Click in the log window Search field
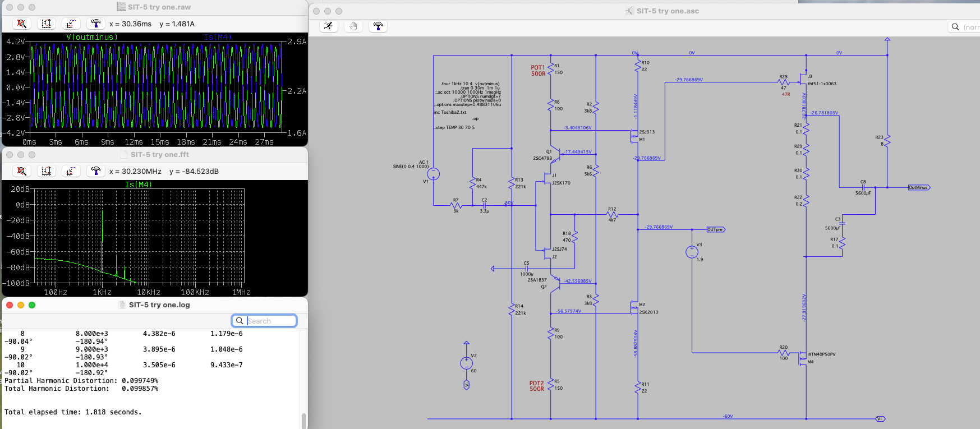 pyautogui.click(x=264, y=321)
